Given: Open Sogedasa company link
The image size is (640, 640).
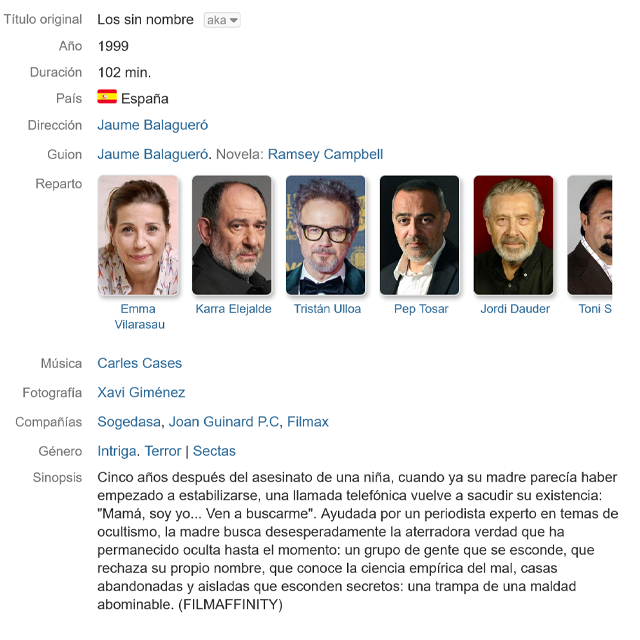Looking at the screenshot, I should tap(129, 422).
